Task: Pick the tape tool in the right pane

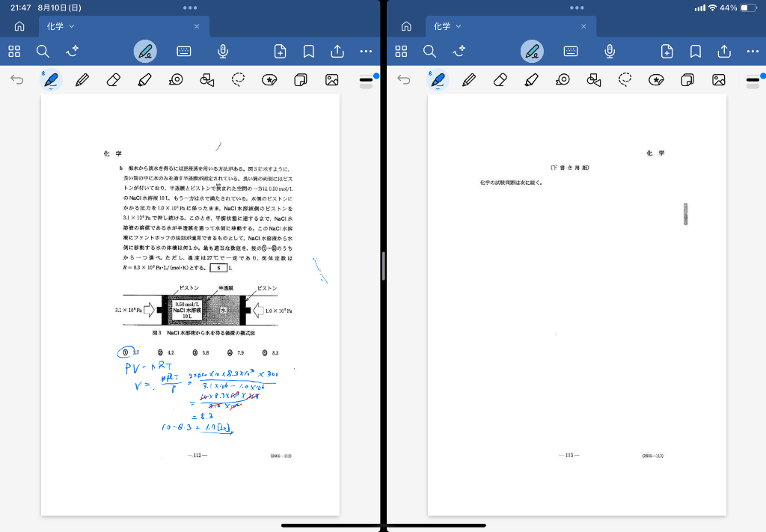Action: click(563, 79)
